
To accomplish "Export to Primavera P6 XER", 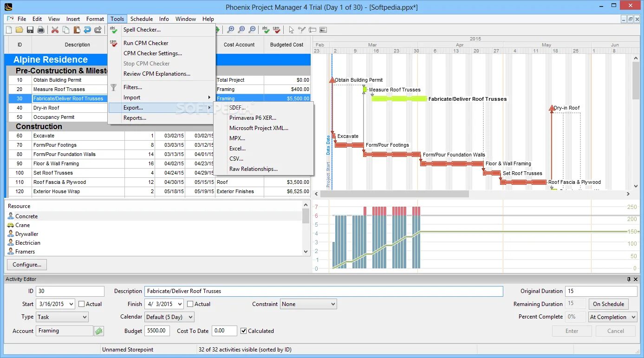I will (264, 118).
